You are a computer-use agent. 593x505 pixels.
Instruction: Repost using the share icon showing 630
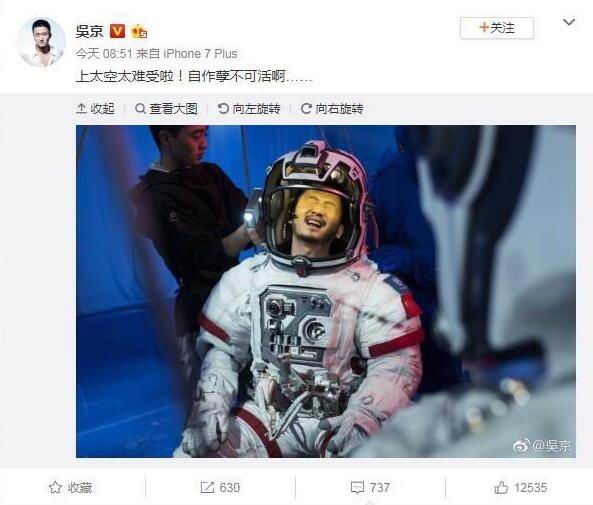point(220,488)
